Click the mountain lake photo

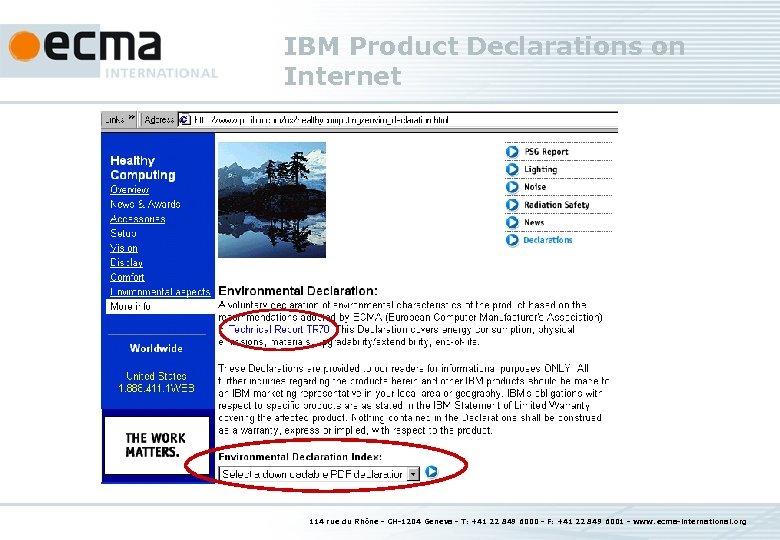click(272, 200)
